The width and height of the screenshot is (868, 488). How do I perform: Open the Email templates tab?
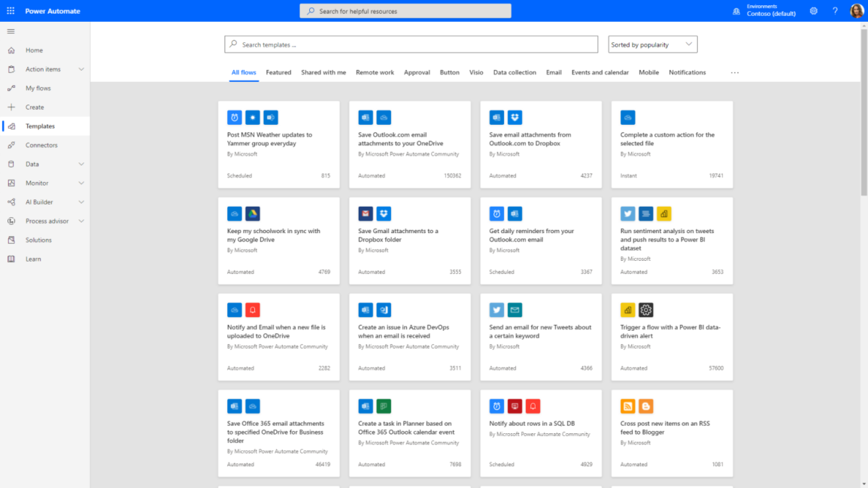554,72
